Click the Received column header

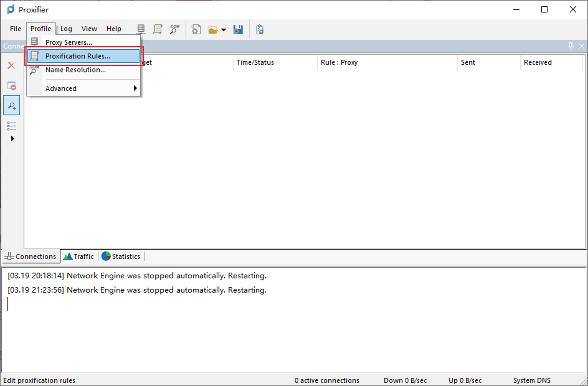click(552, 62)
